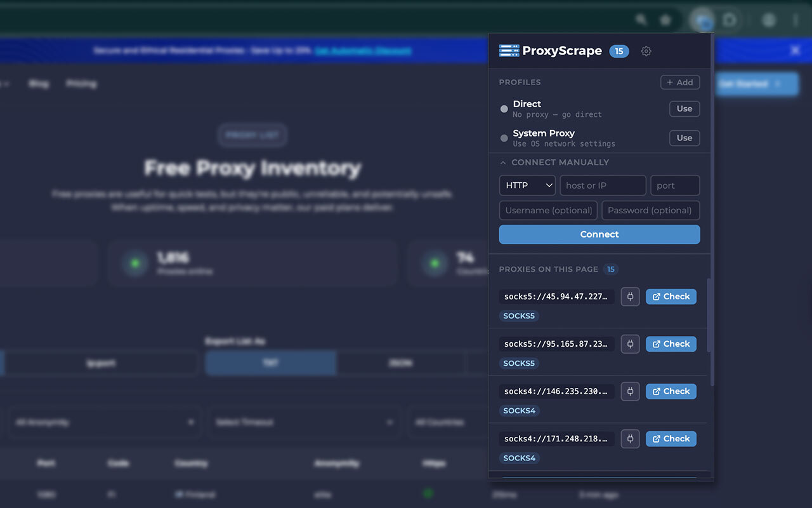Select the socks5://95.165.87.23 address text
Screen dimensions: 812x508
click(x=557, y=344)
